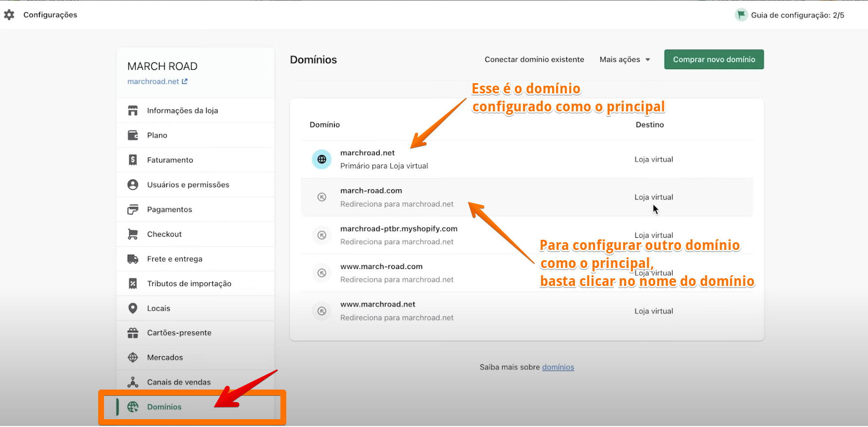Click the Canais de vendas network icon
The height and width of the screenshot is (427, 868).
pyautogui.click(x=133, y=382)
